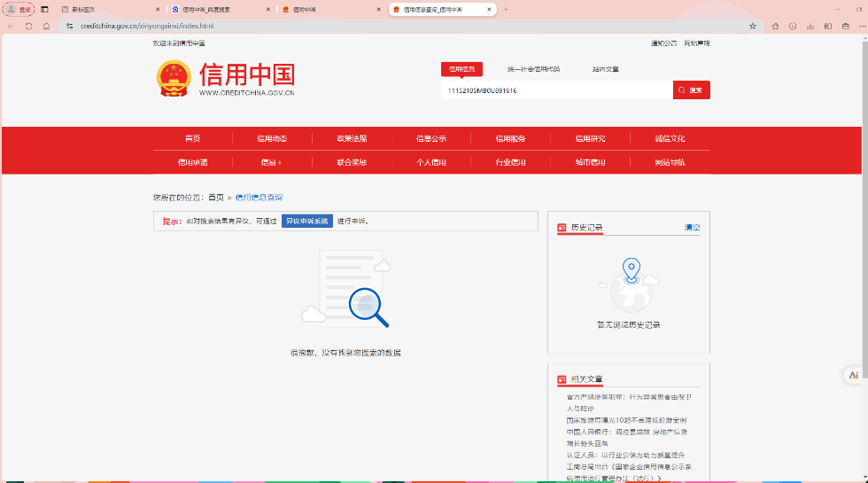Open the article about 国家旅游局曝光10起不合理低价游案例
The width and height of the screenshot is (868, 483).
tap(626, 420)
